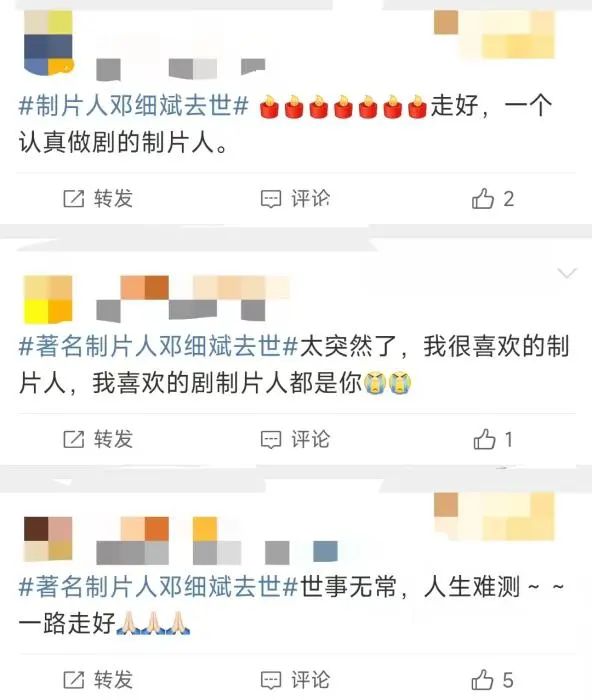Open the comment bubble icon on first post
Image resolution: width=592 pixels, height=700 pixels.
[x=271, y=199]
